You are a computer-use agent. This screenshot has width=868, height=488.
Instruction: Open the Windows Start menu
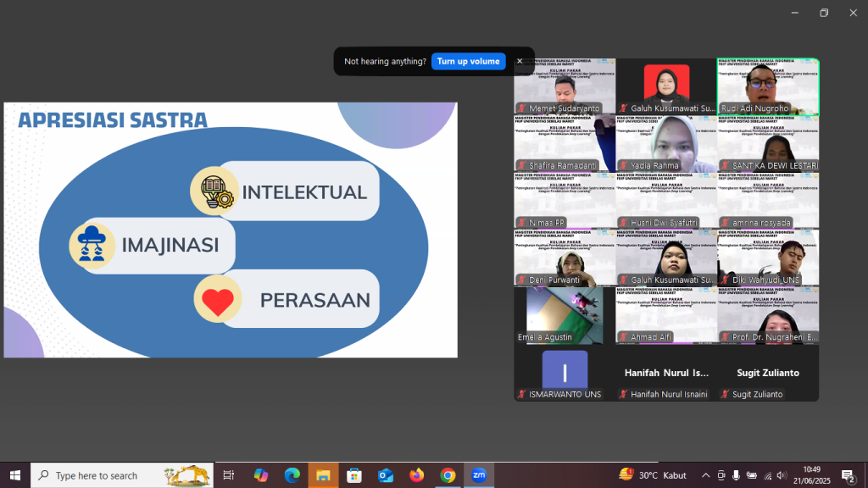(x=14, y=475)
